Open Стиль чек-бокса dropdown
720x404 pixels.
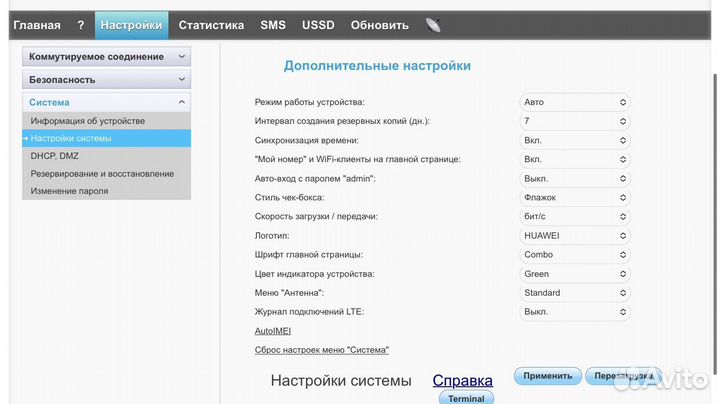(575, 197)
